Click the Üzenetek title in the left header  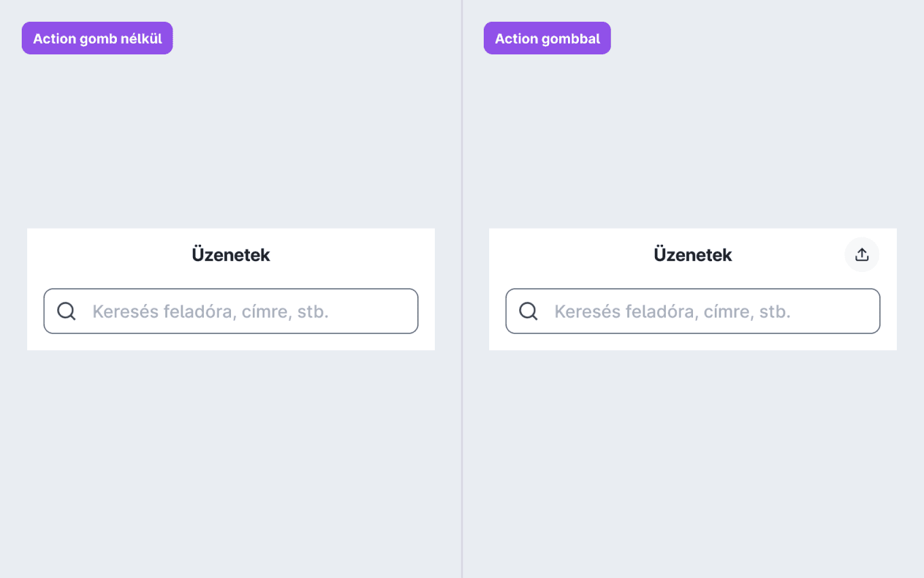click(231, 255)
